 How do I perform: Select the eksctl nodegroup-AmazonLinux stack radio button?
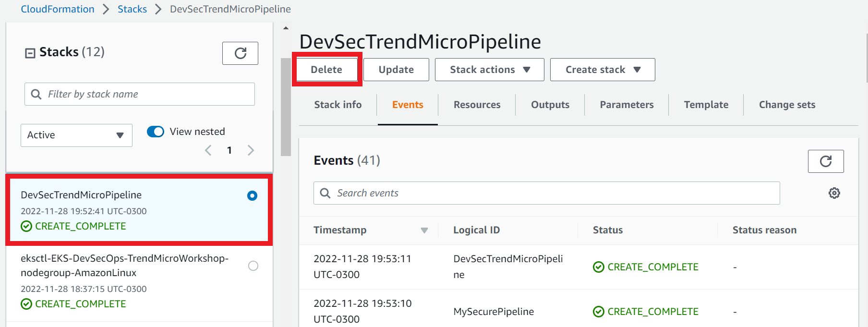pos(253,266)
